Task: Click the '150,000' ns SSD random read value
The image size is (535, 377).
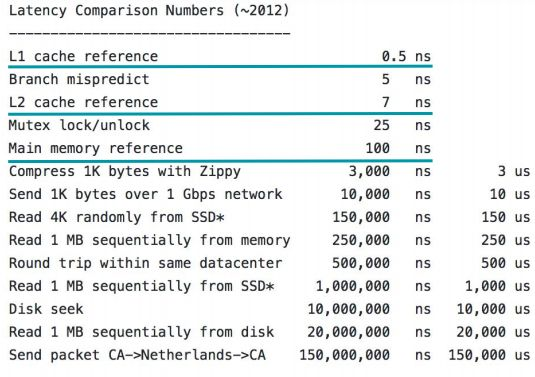Action: pyautogui.click(x=361, y=217)
